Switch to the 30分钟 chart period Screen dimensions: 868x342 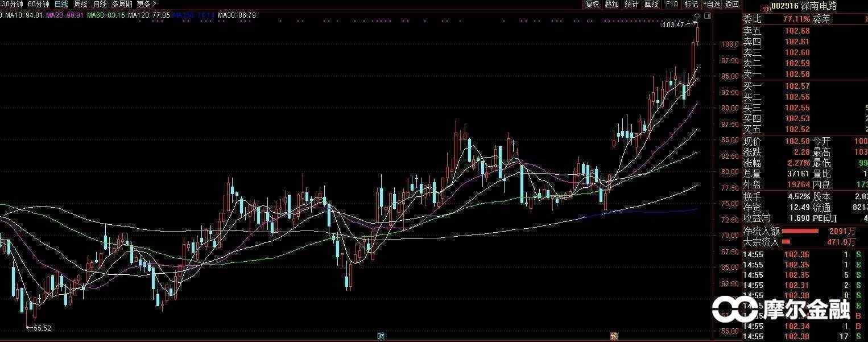(x=11, y=4)
